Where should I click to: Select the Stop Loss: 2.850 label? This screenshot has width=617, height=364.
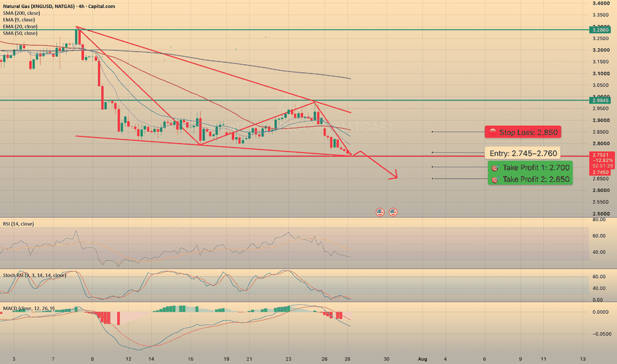[x=523, y=132]
